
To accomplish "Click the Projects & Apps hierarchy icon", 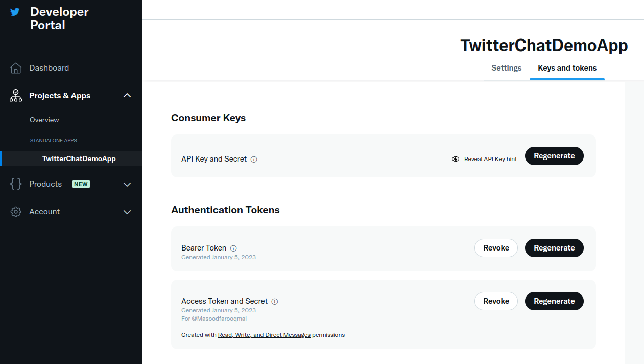I will click(x=16, y=96).
